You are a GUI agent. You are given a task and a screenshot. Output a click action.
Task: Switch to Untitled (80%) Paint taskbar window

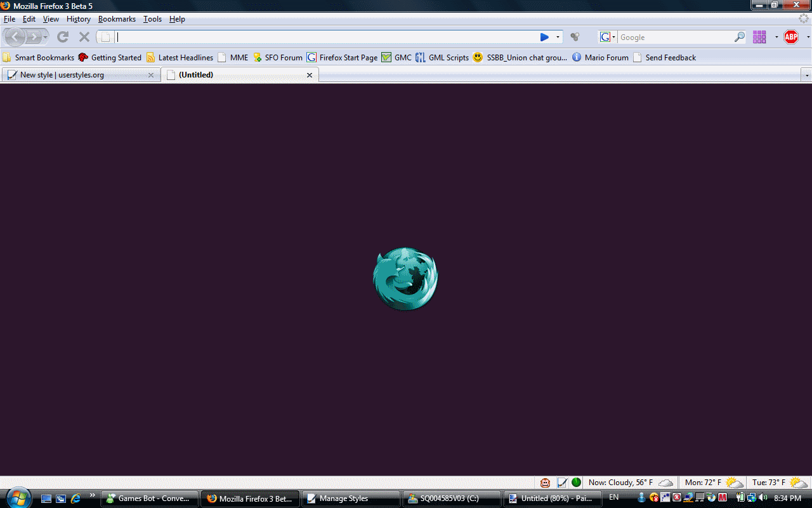click(553, 498)
